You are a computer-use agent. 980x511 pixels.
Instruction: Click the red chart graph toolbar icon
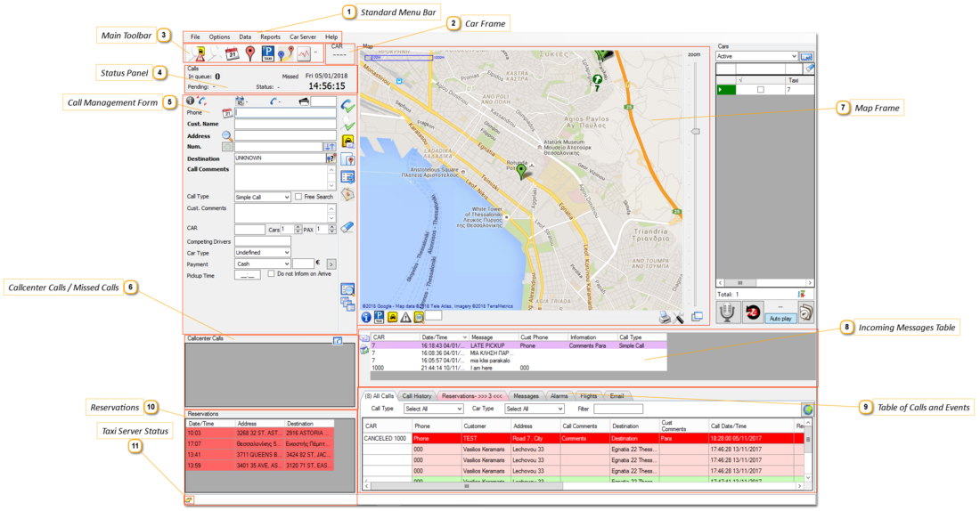[x=304, y=53]
